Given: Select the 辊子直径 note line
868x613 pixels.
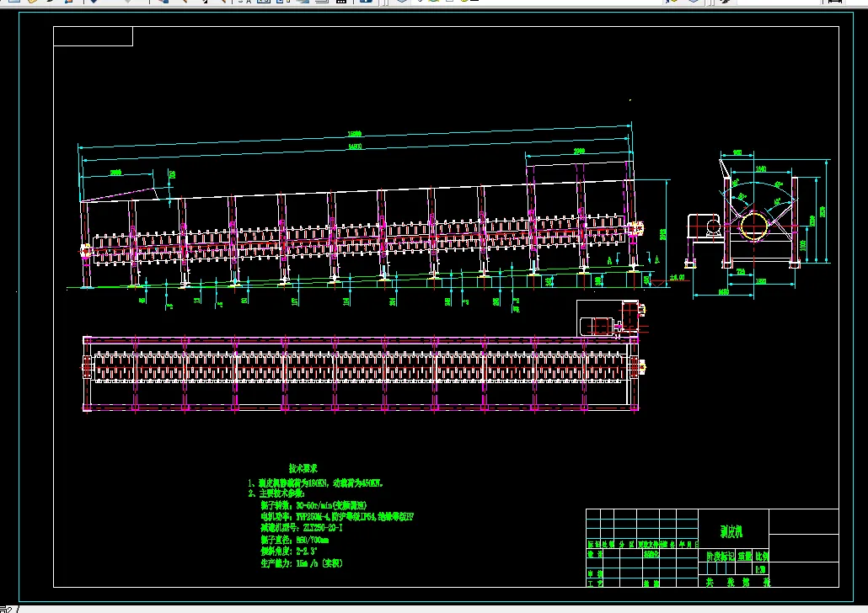Looking at the screenshot, I should pos(294,540).
